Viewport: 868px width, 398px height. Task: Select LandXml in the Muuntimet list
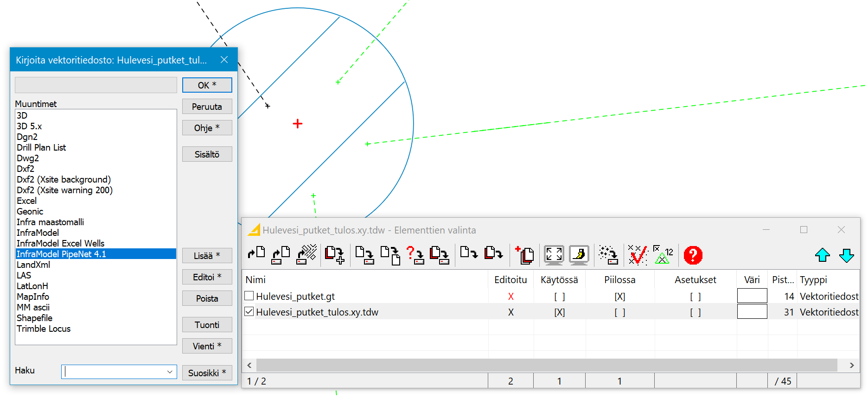click(x=33, y=265)
